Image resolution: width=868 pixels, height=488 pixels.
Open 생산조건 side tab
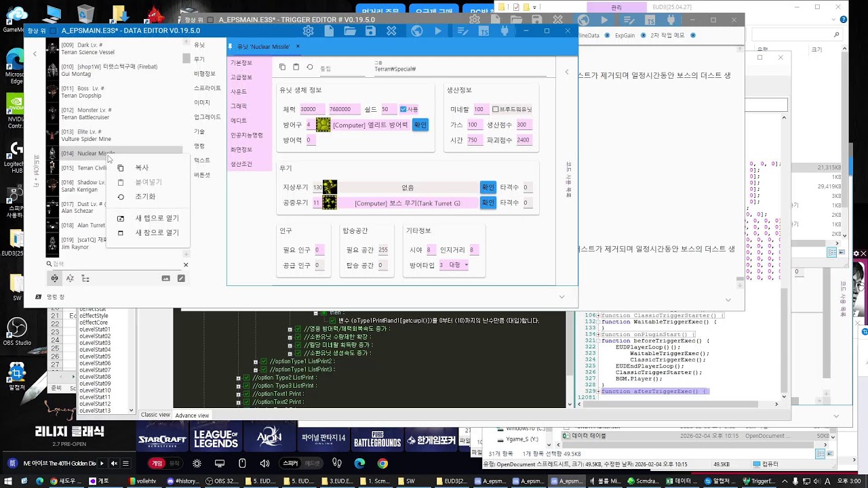tap(241, 164)
